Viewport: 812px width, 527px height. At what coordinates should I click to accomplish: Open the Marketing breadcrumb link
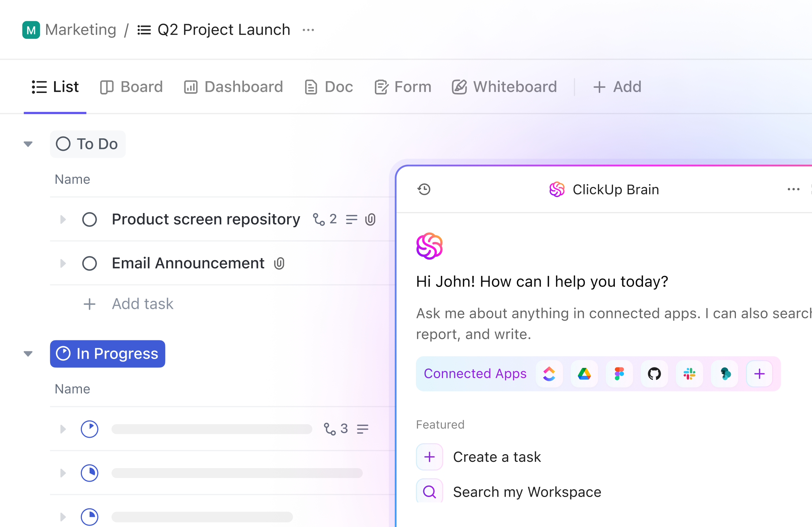[x=81, y=30]
